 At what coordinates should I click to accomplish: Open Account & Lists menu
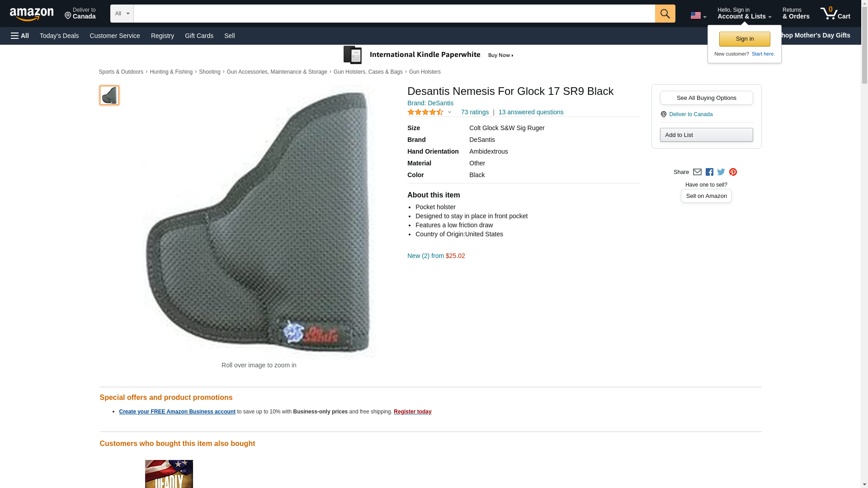pos(744,14)
